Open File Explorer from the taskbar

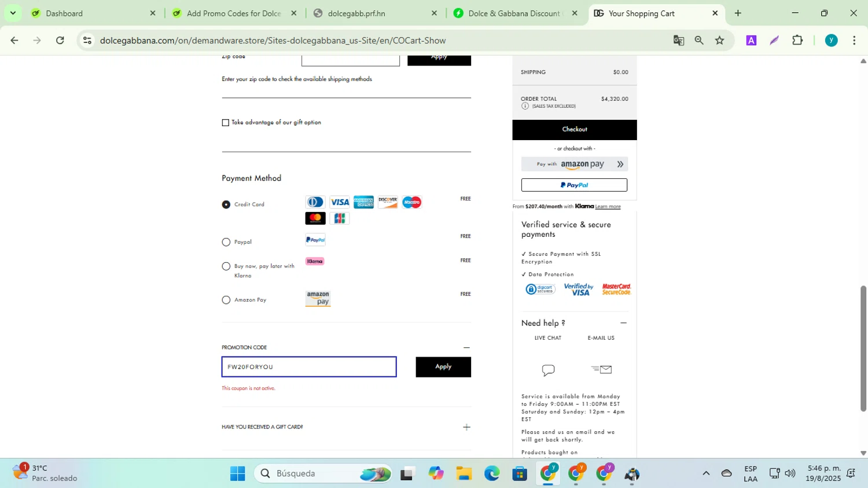click(464, 474)
